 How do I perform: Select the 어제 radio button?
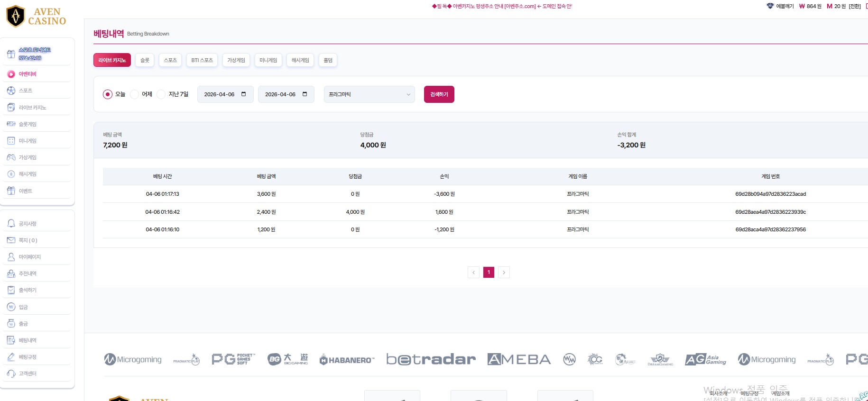134,94
